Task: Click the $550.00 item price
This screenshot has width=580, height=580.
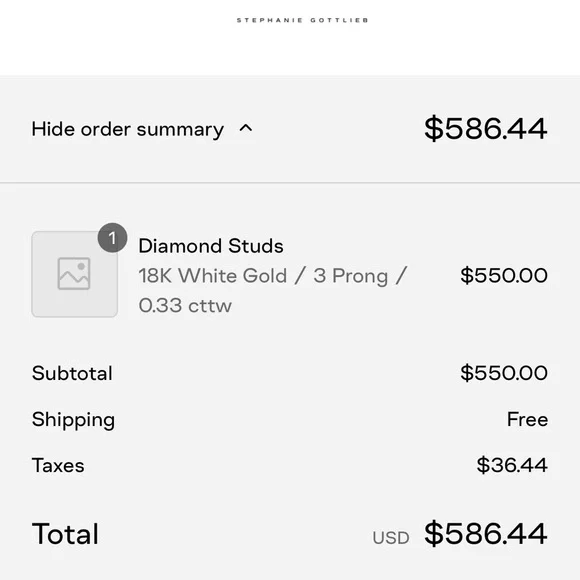Action: [504, 275]
